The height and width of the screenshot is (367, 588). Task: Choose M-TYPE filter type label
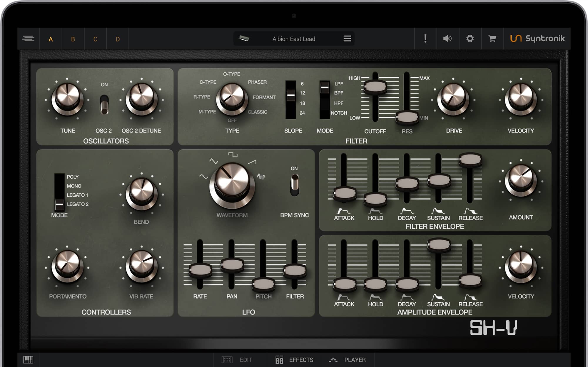(207, 112)
